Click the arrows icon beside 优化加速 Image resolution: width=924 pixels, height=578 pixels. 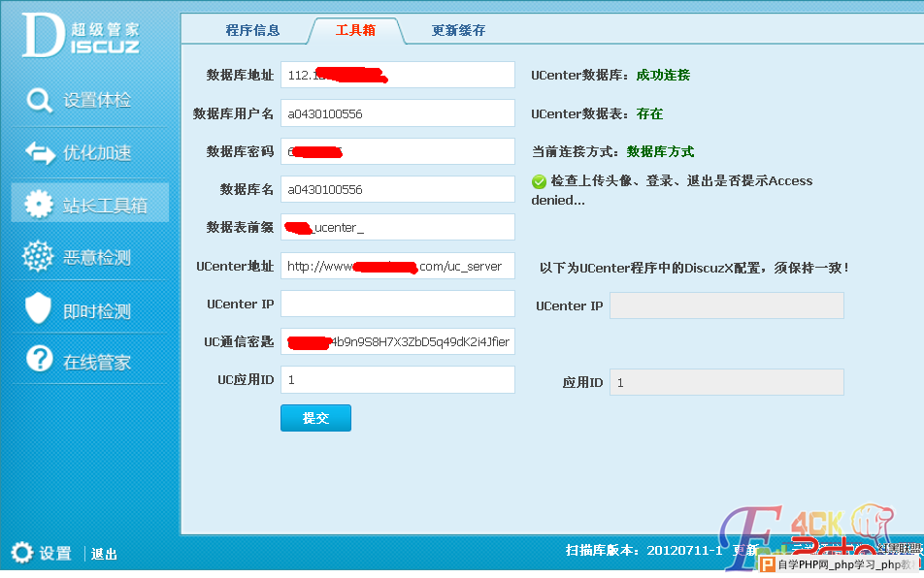[40, 152]
